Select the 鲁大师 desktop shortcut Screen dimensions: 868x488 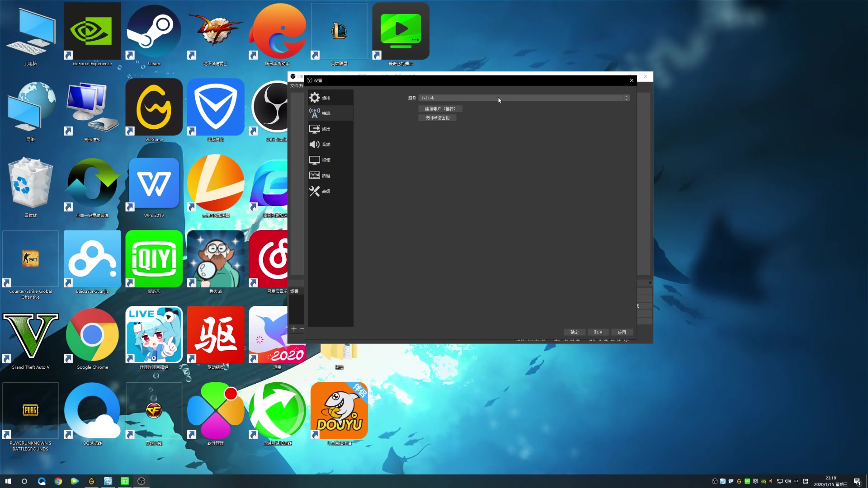[216, 263]
